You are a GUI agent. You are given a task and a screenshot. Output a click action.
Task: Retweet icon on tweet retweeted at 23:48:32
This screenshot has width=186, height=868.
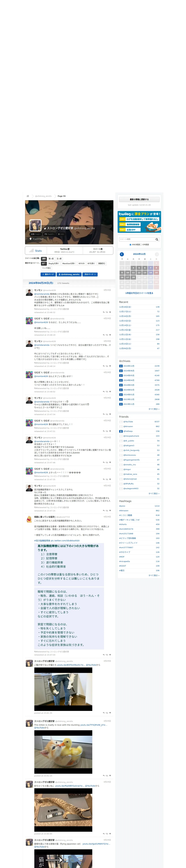tap(107, 312)
